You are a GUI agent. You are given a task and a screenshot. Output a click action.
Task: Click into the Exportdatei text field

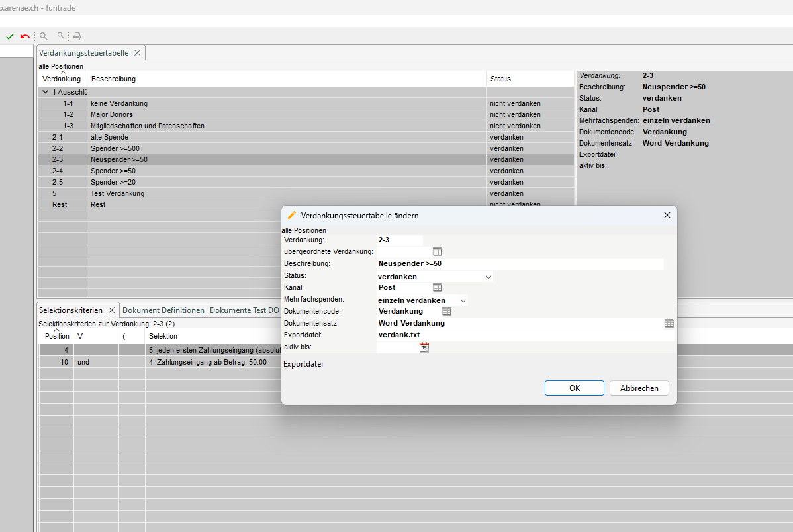(523, 335)
